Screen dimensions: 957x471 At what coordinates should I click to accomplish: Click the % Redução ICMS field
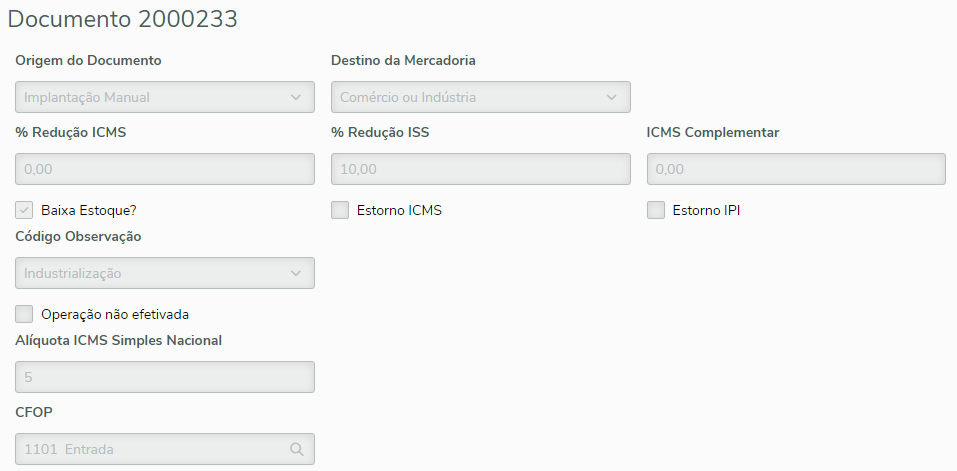coord(165,169)
